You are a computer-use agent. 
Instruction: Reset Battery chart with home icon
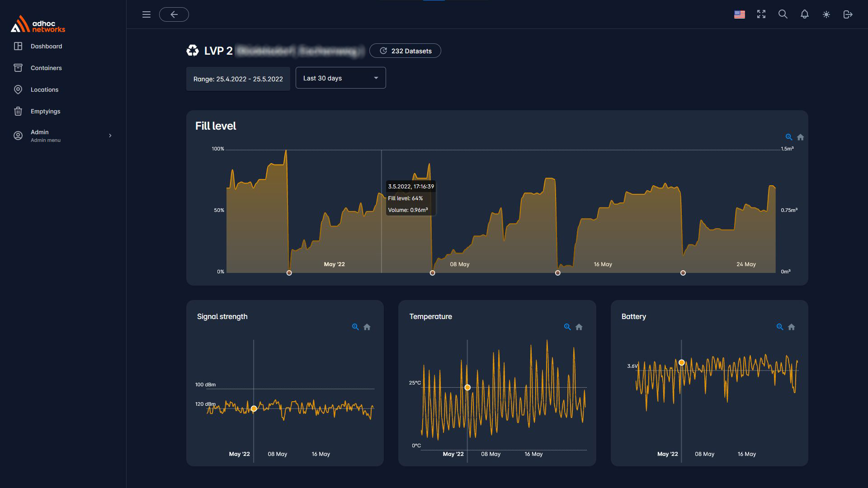tap(792, 327)
